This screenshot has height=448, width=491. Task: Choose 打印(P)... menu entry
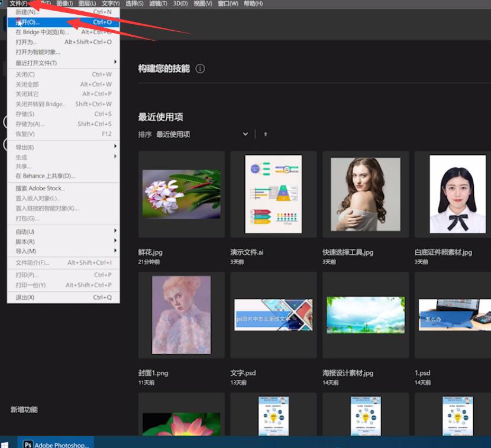click(x=63, y=275)
